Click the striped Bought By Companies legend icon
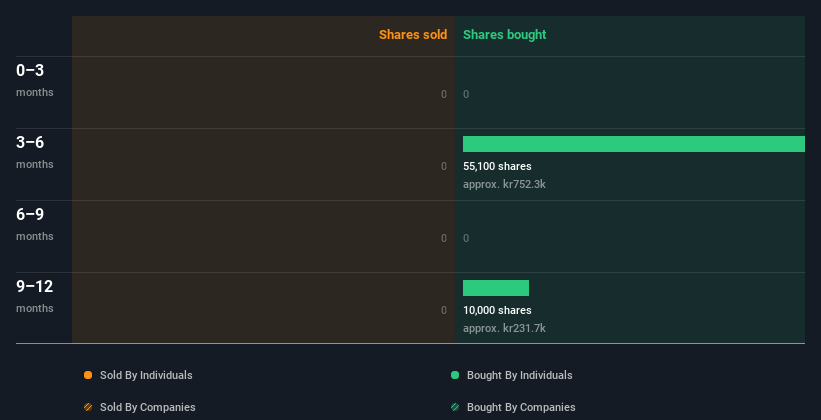The width and height of the screenshot is (821, 420). click(455, 407)
